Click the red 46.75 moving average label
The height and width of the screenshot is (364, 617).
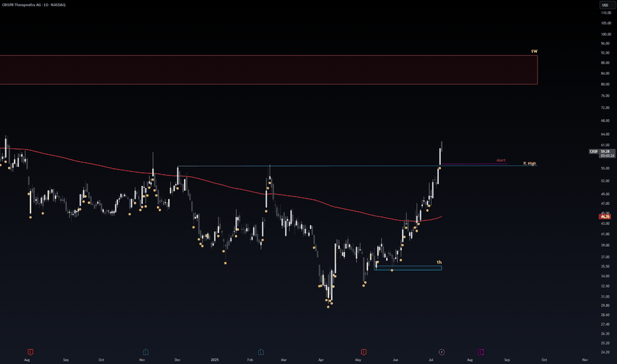[605, 216]
